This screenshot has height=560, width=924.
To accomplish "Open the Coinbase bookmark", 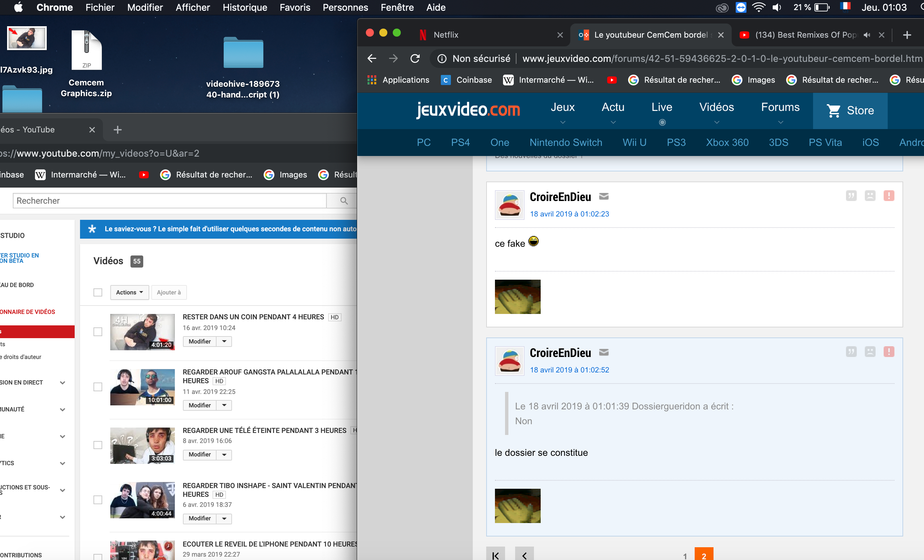I will [x=466, y=80].
